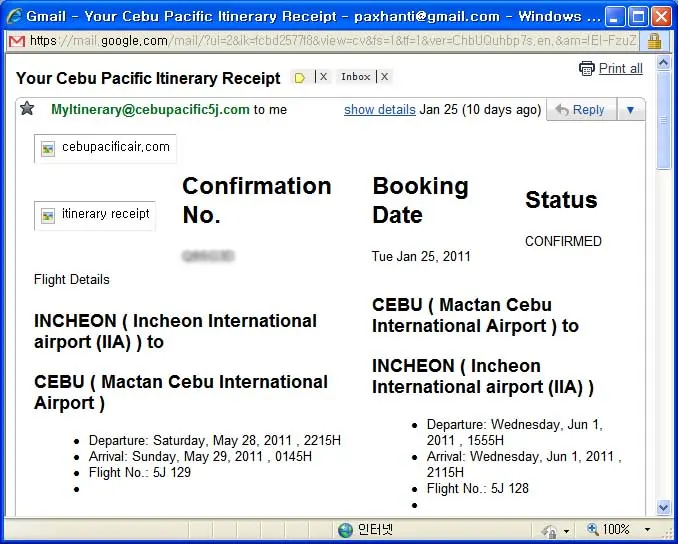678x544 pixels.
Task: Click the broken itinerary receipt image icon
Action: pos(48,216)
